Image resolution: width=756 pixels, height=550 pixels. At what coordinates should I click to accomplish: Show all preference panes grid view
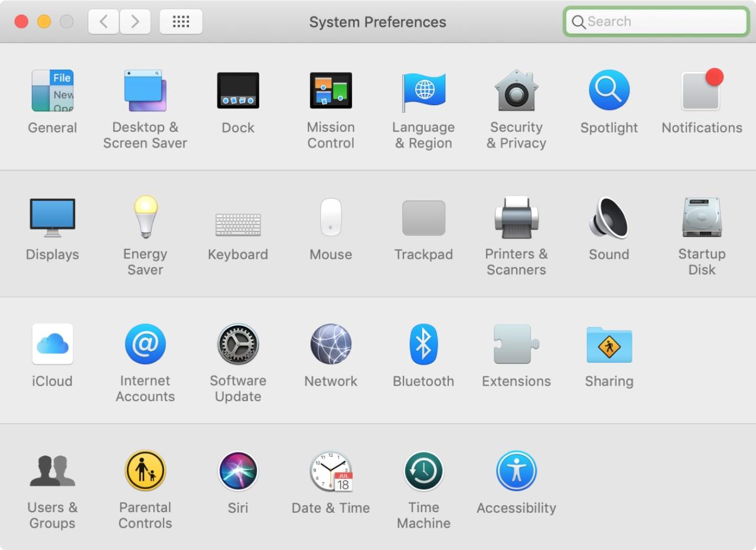pos(181,21)
